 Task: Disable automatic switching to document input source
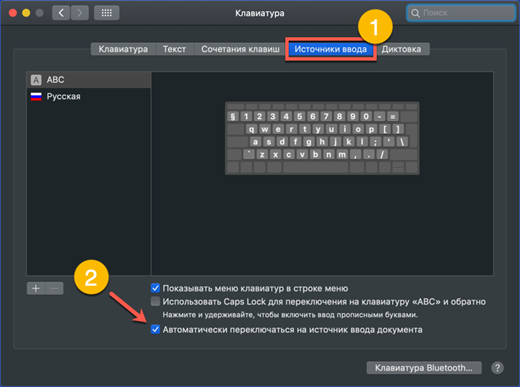click(155, 330)
